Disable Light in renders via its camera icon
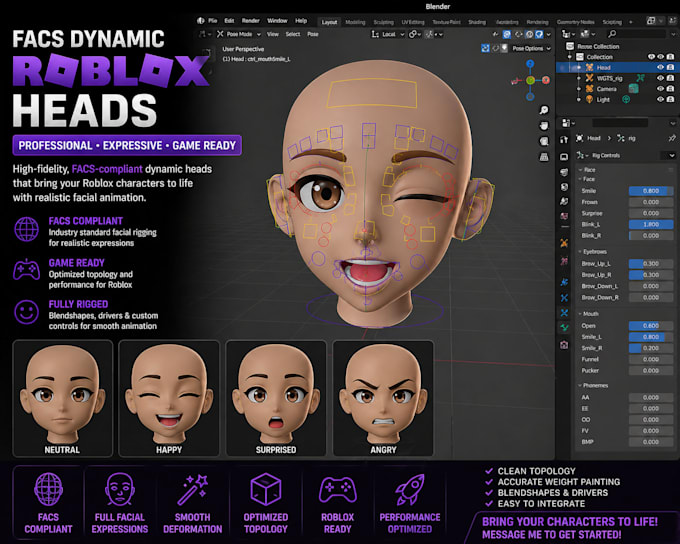This screenshot has height=544, width=680. click(x=670, y=100)
